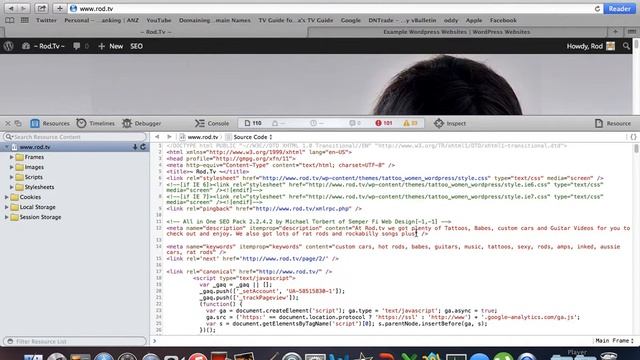Expand Session Storage folder

click(7, 217)
